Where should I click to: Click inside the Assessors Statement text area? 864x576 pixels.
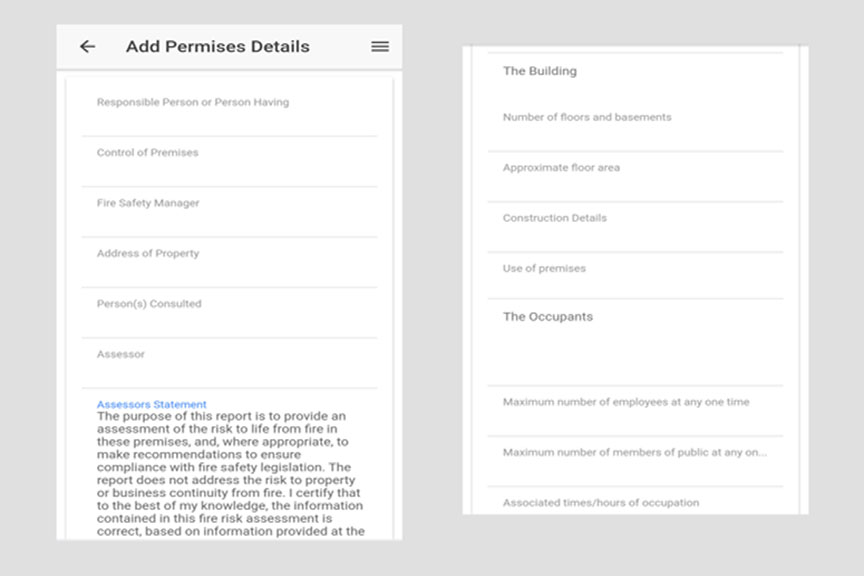click(x=229, y=472)
